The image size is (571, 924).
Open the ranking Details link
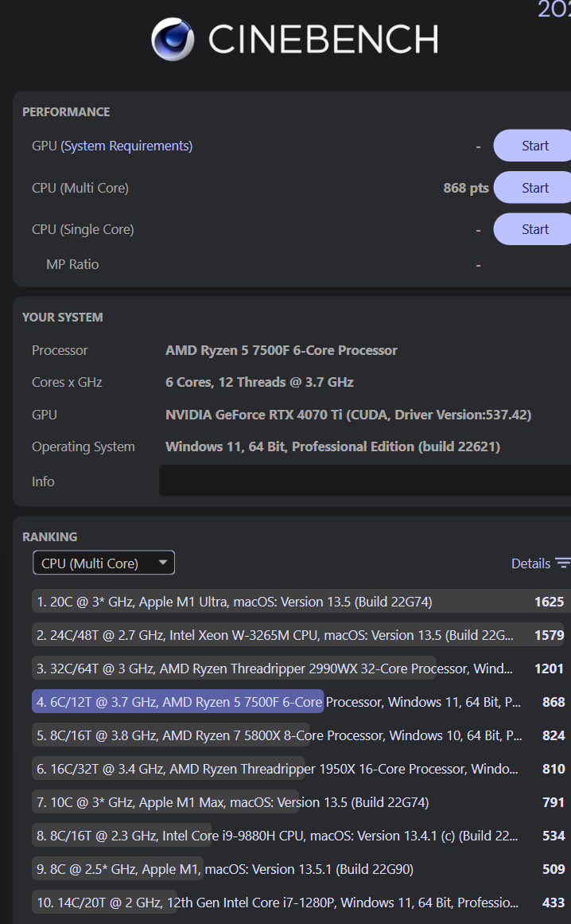click(x=530, y=563)
